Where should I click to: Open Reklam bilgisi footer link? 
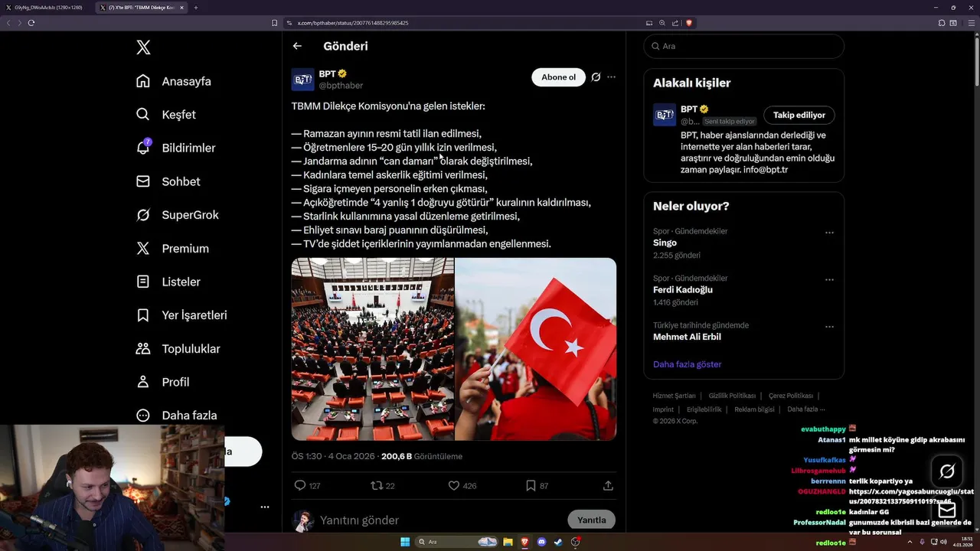pyautogui.click(x=754, y=409)
